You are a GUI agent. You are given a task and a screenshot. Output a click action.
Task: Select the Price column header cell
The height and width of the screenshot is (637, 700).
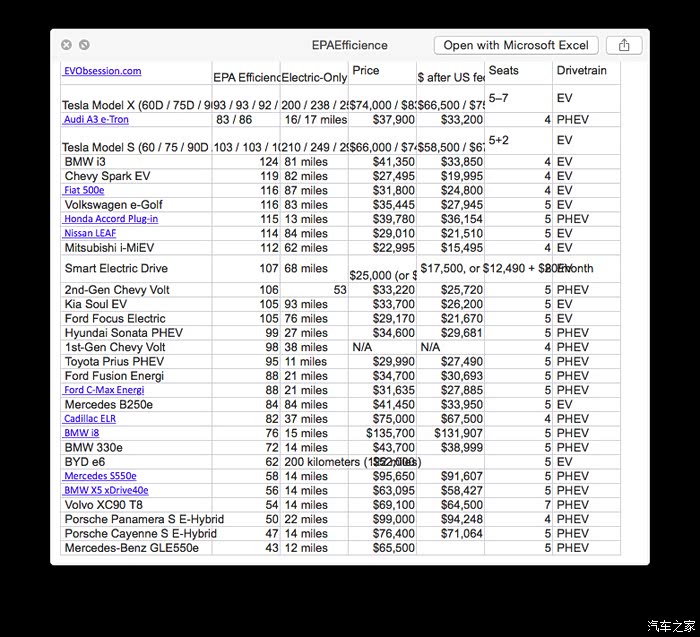coord(366,71)
